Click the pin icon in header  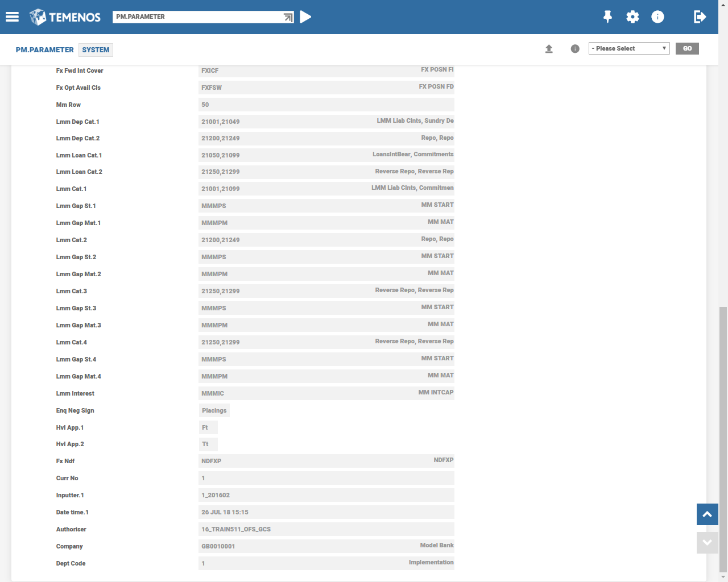point(607,17)
